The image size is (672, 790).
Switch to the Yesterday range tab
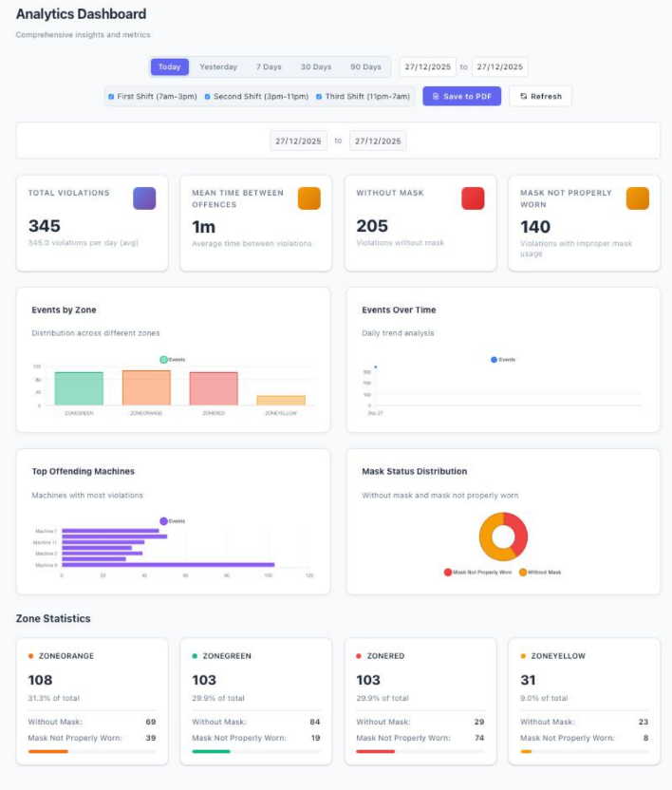click(x=218, y=66)
